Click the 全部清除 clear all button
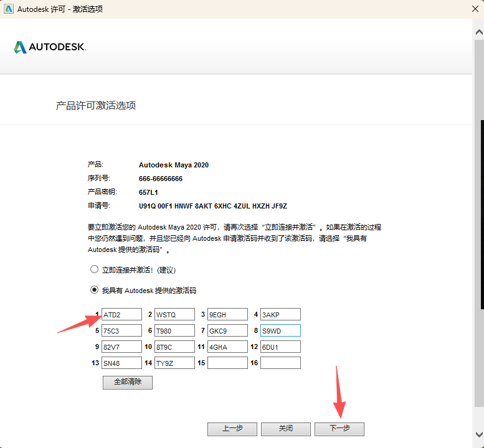Screen dimensions: 484x448 (x=128, y=382)
